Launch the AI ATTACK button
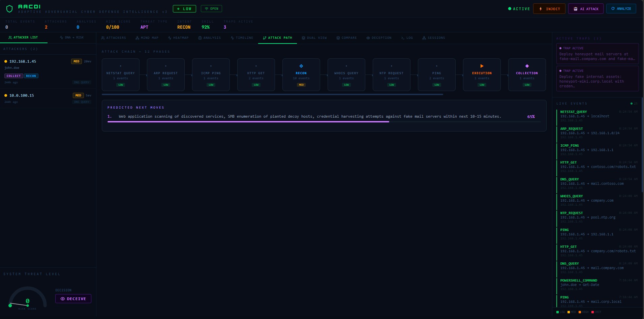 tap(586, 9)
